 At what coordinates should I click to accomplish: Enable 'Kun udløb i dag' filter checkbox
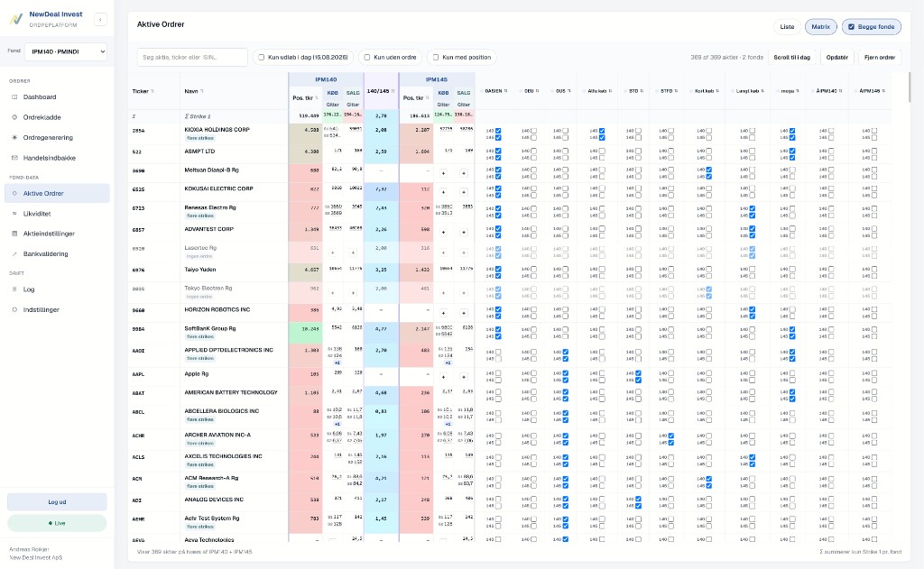pyautogui.click(x=262, y=58)
